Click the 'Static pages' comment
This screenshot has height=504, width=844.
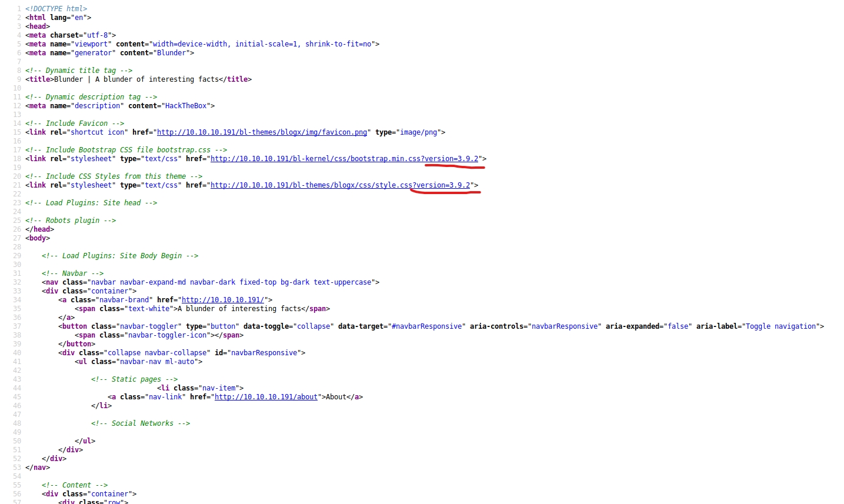click(x=134, y=379)
